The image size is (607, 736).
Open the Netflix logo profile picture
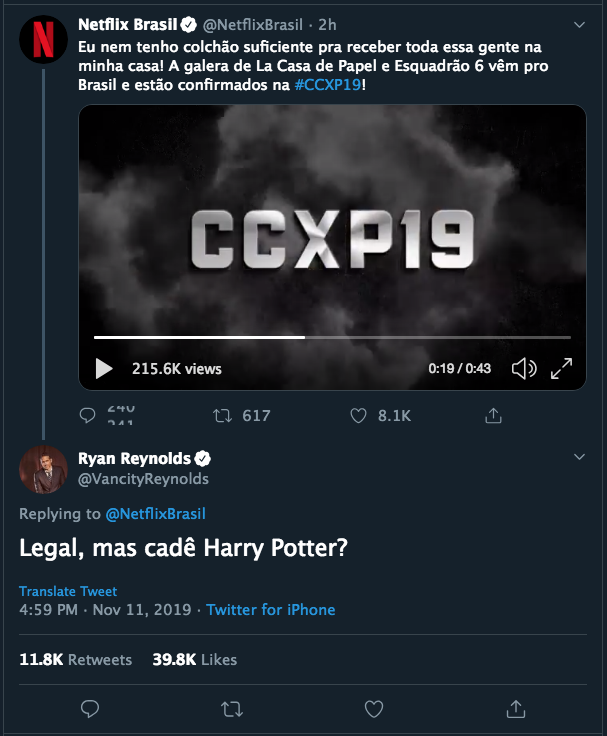(43, 38)
